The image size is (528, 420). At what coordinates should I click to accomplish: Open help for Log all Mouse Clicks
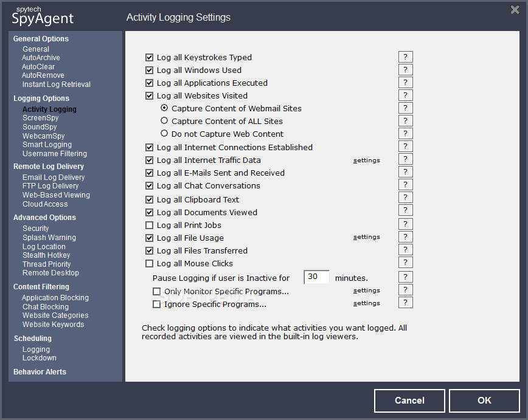pos(405,263)
